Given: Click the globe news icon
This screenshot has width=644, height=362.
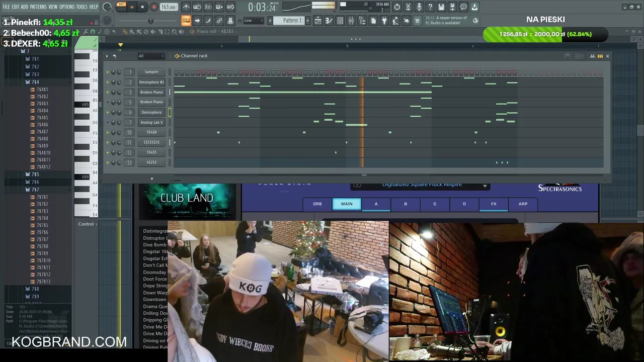Looking at the screenshot, I should [x=475, y=21].
